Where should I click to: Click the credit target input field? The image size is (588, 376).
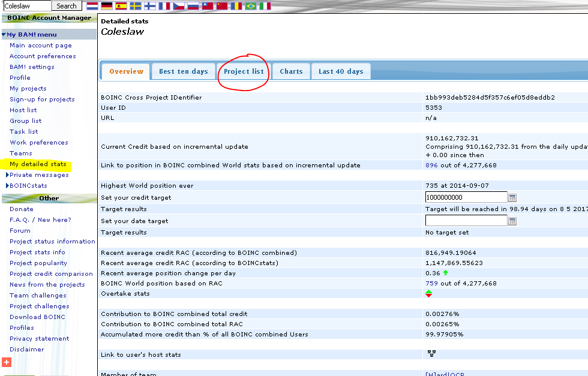click(x=466, y=197)
